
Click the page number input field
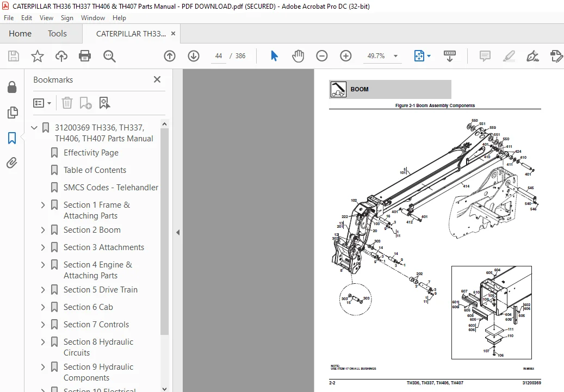click(x=218, y=56)
